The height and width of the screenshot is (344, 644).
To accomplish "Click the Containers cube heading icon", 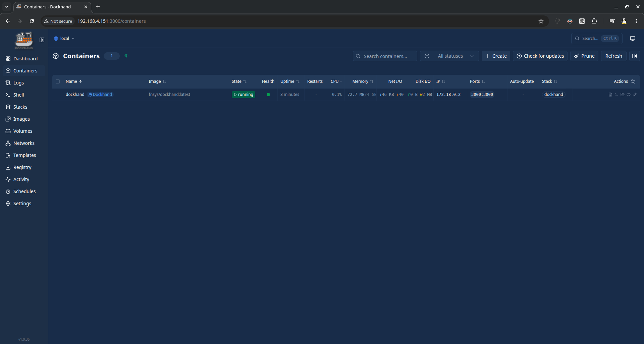I will (56, 56).
